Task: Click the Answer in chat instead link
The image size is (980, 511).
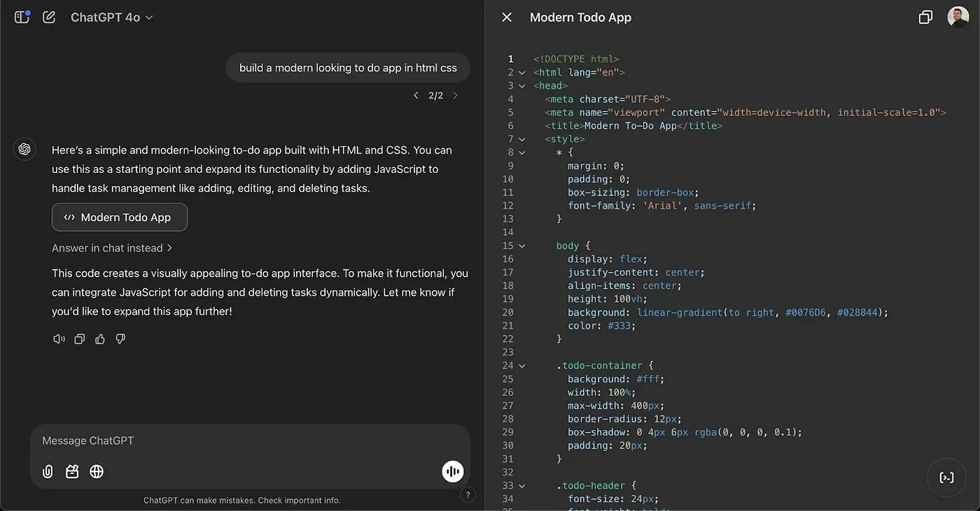Action: pyautogui.click(x=112, y=248)
